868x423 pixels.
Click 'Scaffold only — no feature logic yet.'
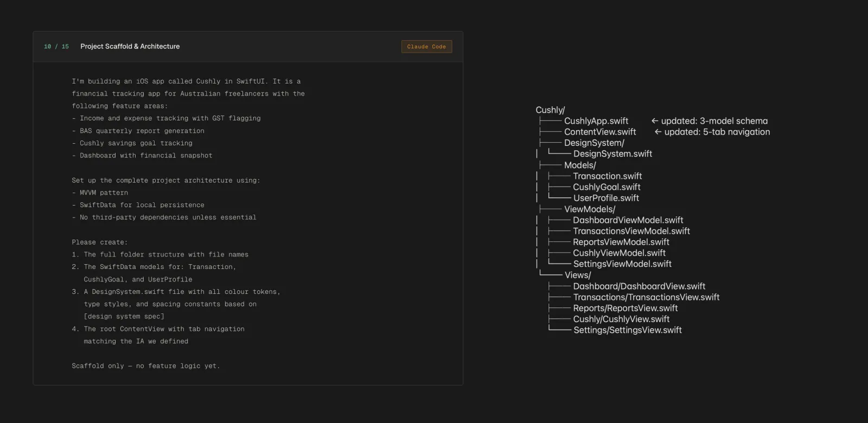146,366
